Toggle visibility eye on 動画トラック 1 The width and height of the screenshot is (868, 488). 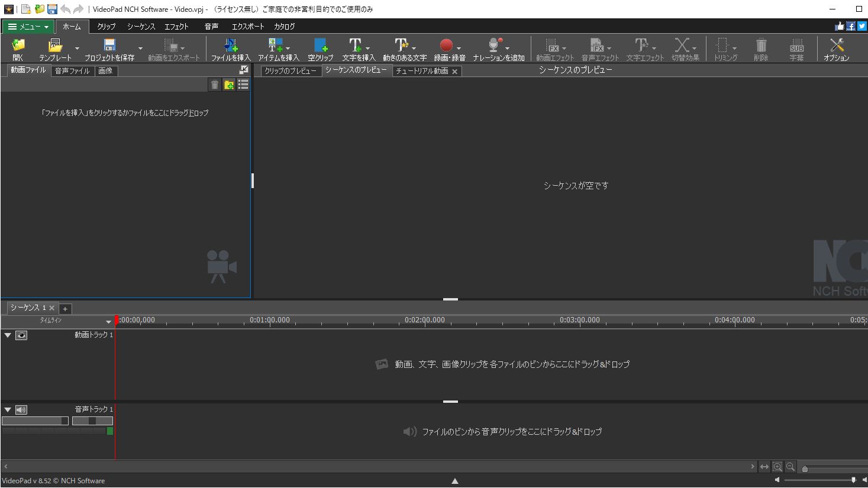click(x=21, y=335)
